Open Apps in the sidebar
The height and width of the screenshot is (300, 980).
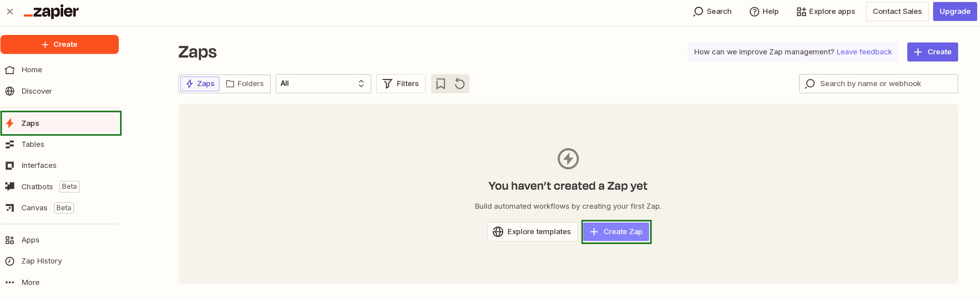60,240
